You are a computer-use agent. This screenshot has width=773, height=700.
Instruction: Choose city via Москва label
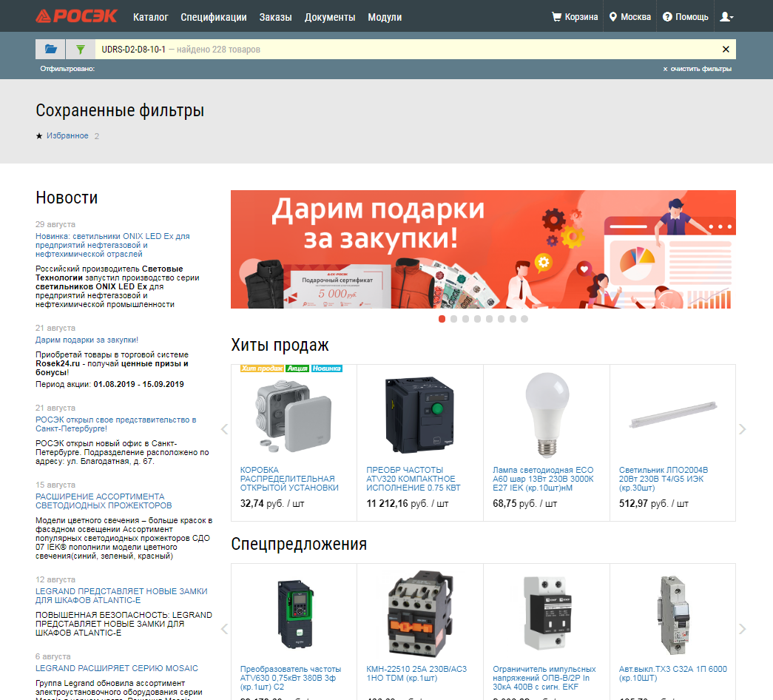click(636, 17)
